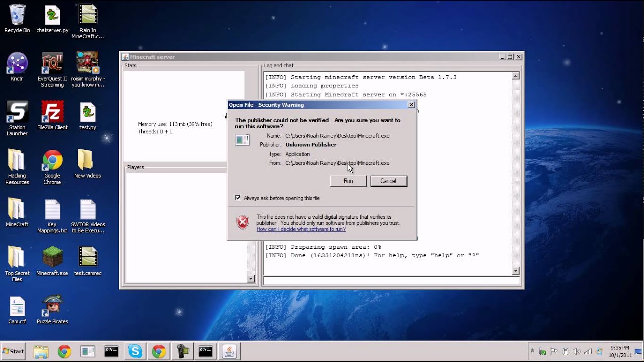Select the Recycle Bin desktop icon
The image size is (644, 362).
(17, 19)
